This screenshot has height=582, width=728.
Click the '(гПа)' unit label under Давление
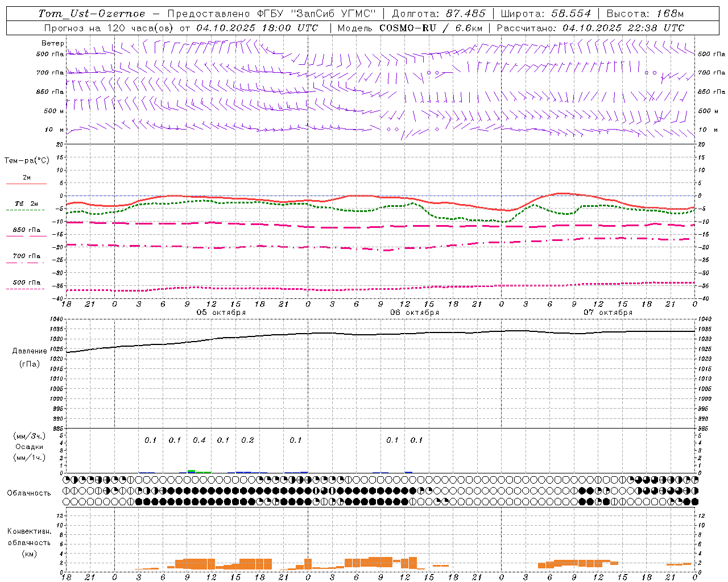(30, 364)
